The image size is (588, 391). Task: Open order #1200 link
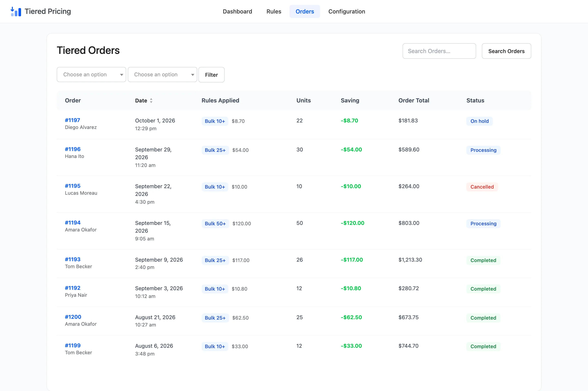coord(73,317)
